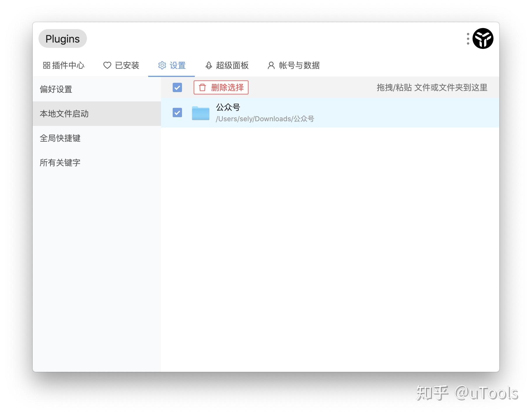Viewport: 532px width, 415px height.
Task: Select 偏好设置 in the sidebar
Action: (57, 89)
